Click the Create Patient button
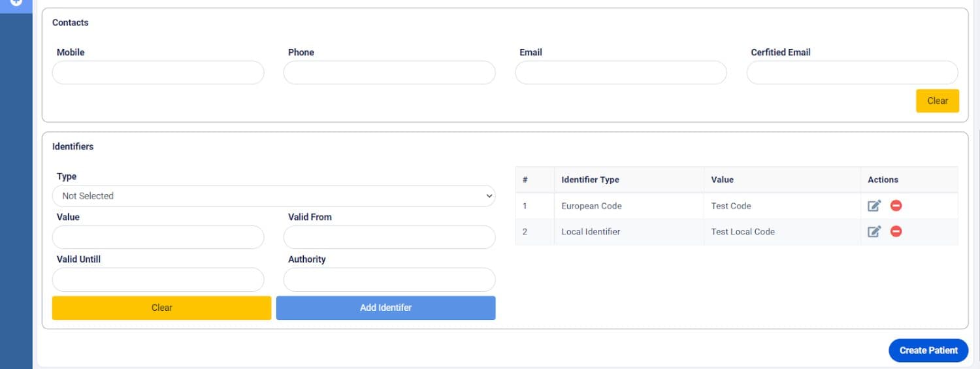 [x=928, y=350]
